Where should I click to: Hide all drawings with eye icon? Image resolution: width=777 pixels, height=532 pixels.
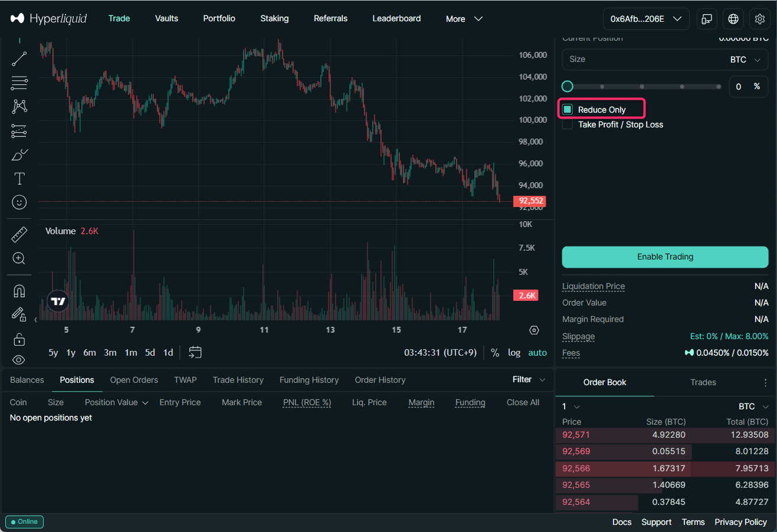click(19, 360)
